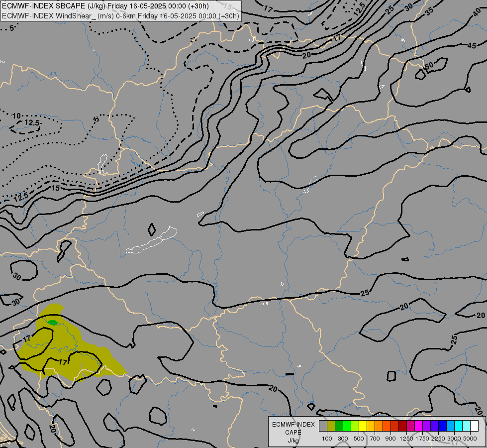Image resolution: width=487 pixels, height=448 pixels.
Task: Click the "10" dotted contour label
Action: [16, 116]
